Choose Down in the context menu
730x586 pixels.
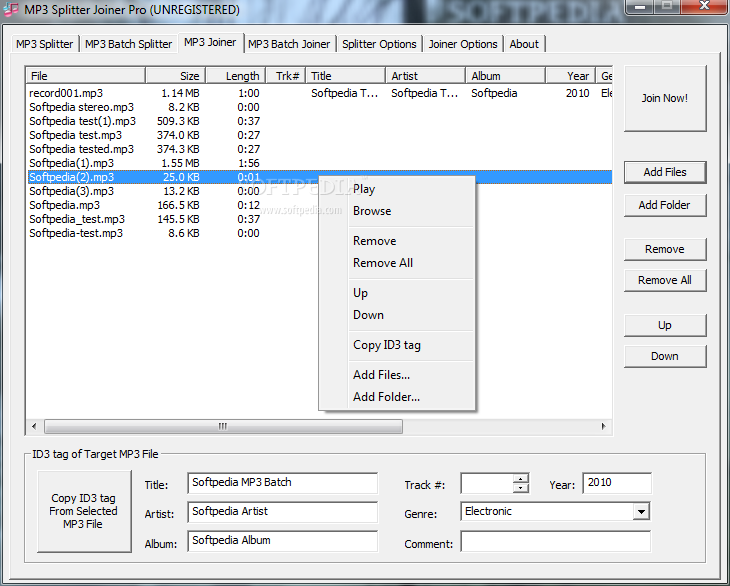click(397, 315)
